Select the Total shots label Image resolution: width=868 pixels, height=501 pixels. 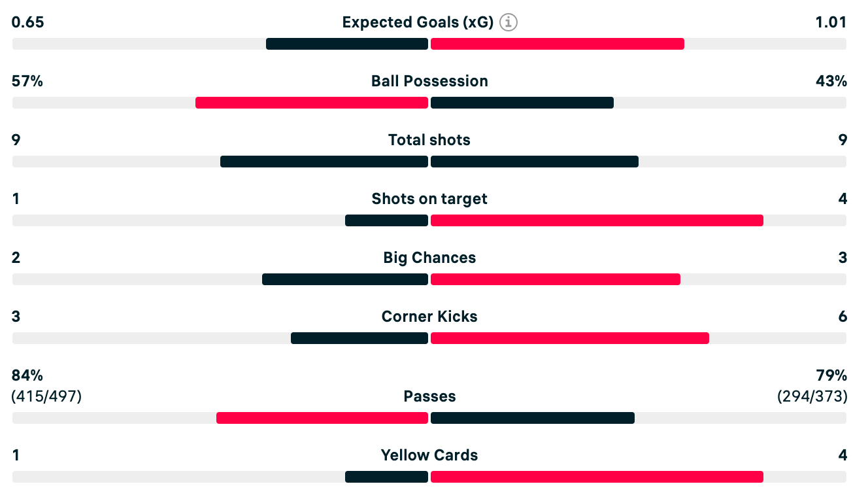point(429,140)
